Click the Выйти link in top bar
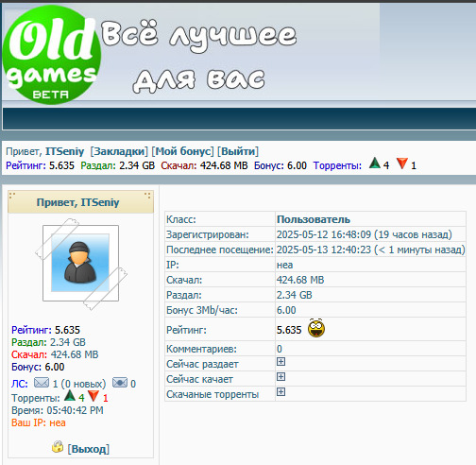This screenshot has width=476, height=465. tap(238, 151)
